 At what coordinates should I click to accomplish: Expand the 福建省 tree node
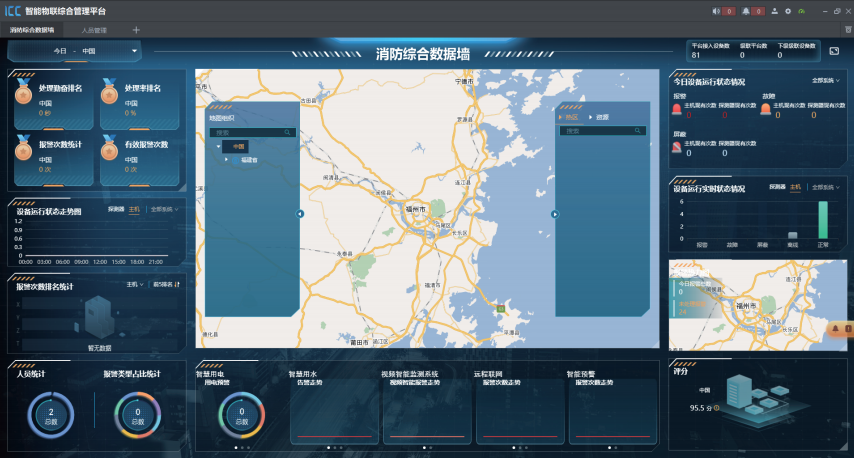[x=227, y=159]
